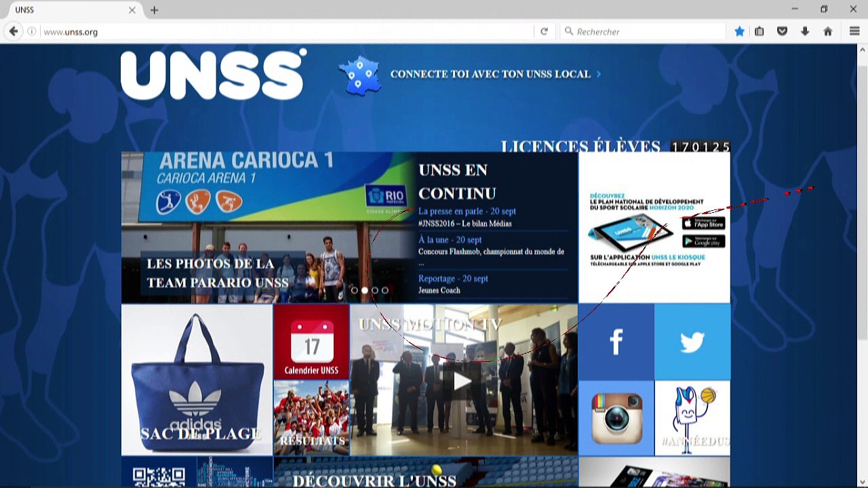Open the #ANNÉEDUS mascot tile
The height and width of the screenshot is (488, 868).
[x=692, y=418]
